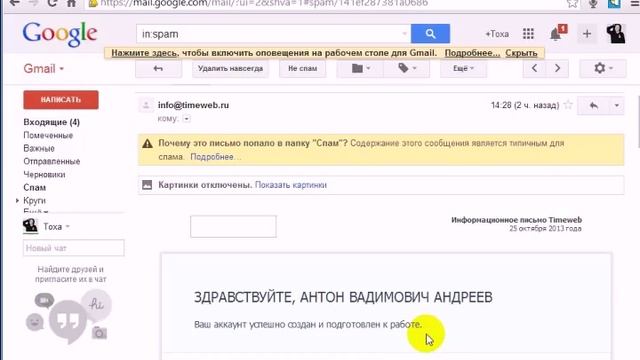The image size is (640, 360).
Task: Star this message
Action: 568,105
